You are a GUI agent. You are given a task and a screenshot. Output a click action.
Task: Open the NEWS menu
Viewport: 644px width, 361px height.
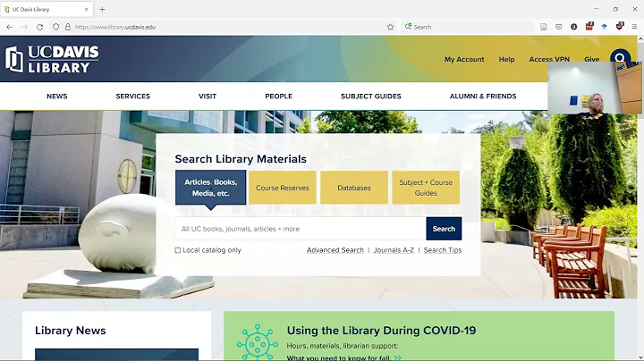pyautogui.click(x=56, y=97)
